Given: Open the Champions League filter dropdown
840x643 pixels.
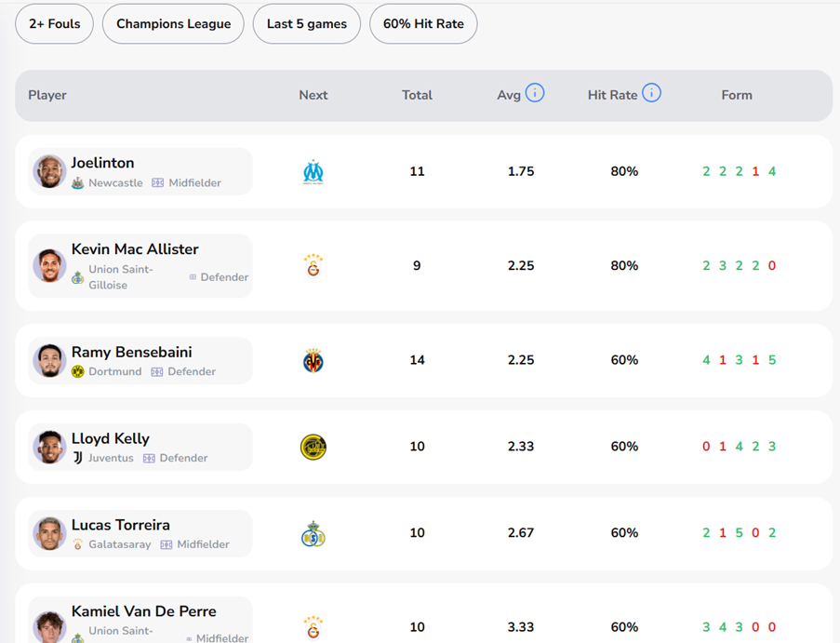Looking at the screenshot, I should coord(173,24).
